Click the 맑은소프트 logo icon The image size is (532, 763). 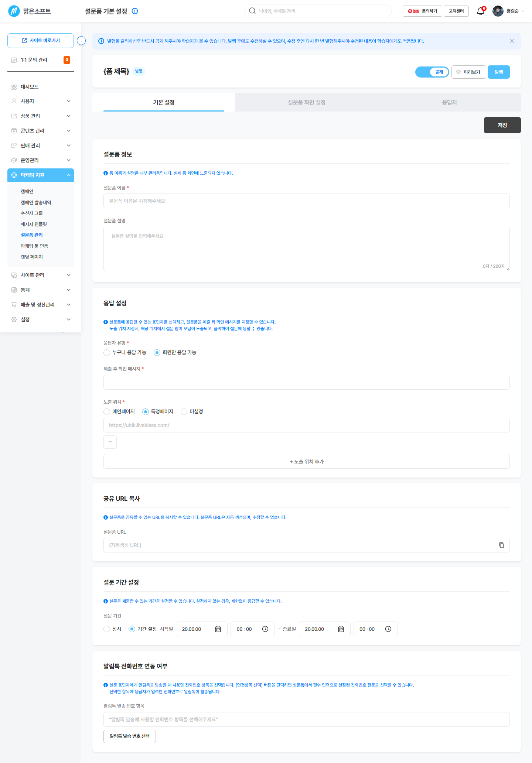14,11
